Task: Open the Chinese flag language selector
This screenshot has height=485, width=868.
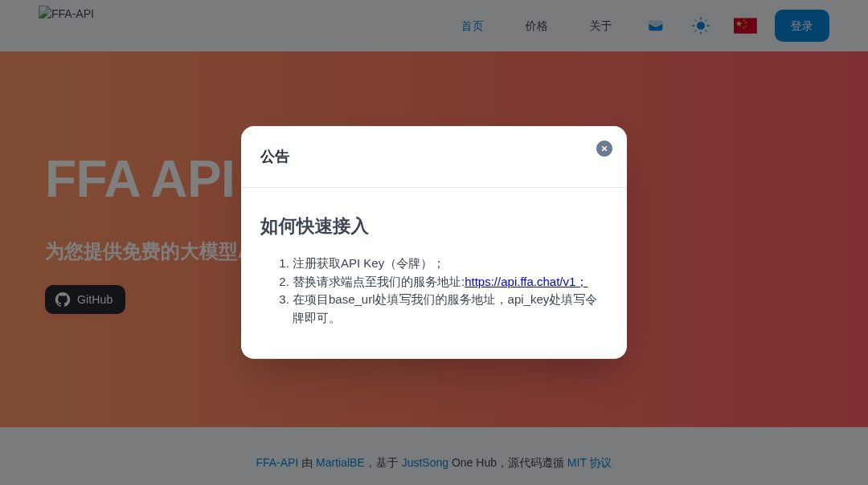Action: tap(745, 26)
